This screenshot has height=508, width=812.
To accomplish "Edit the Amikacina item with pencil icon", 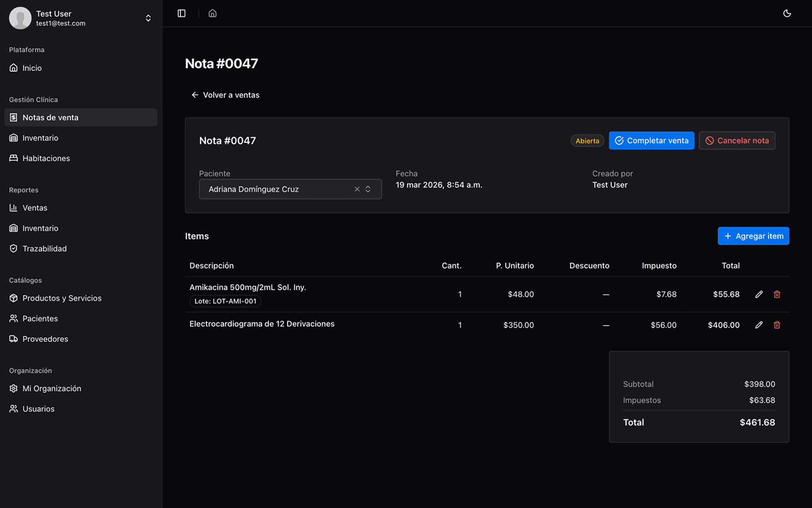I will (759, 294).
